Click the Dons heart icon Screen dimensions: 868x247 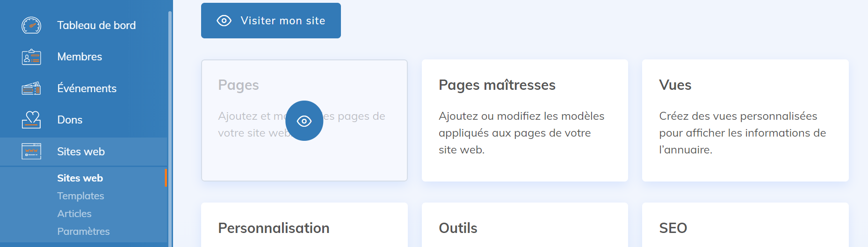click(x=31, y=120)
